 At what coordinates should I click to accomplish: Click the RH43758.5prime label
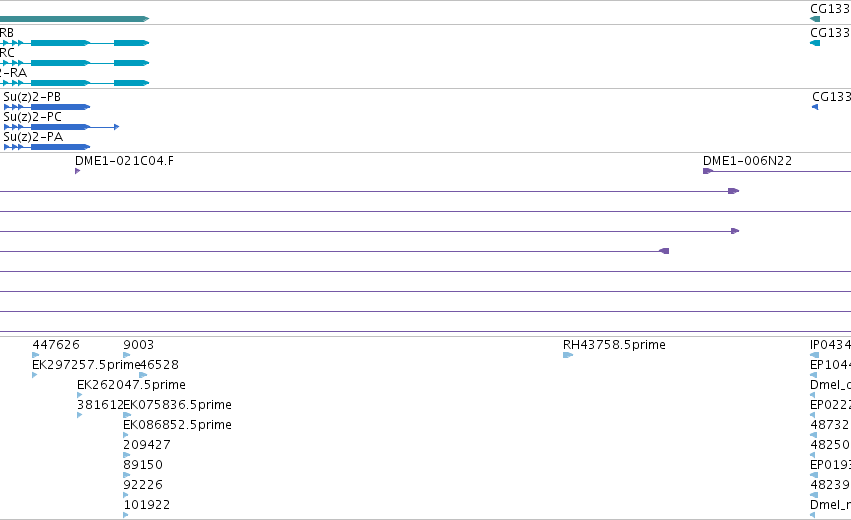pos(614,345)
